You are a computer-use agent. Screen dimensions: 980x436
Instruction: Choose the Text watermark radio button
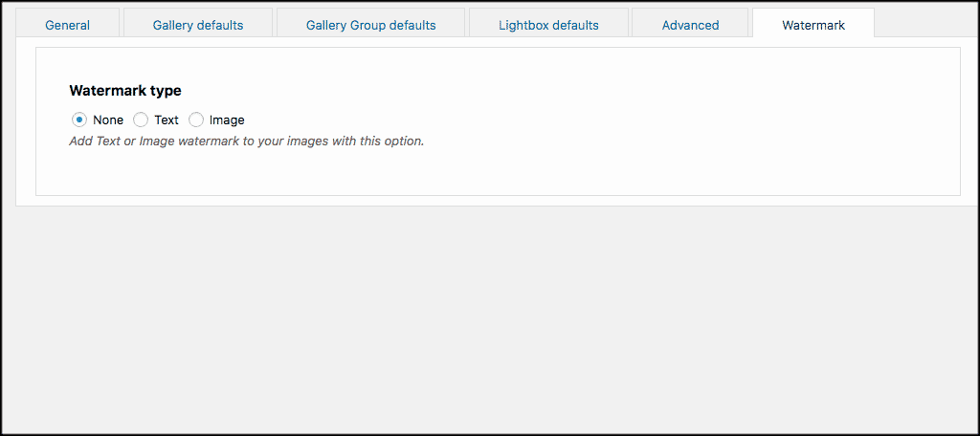coord(141,120)
